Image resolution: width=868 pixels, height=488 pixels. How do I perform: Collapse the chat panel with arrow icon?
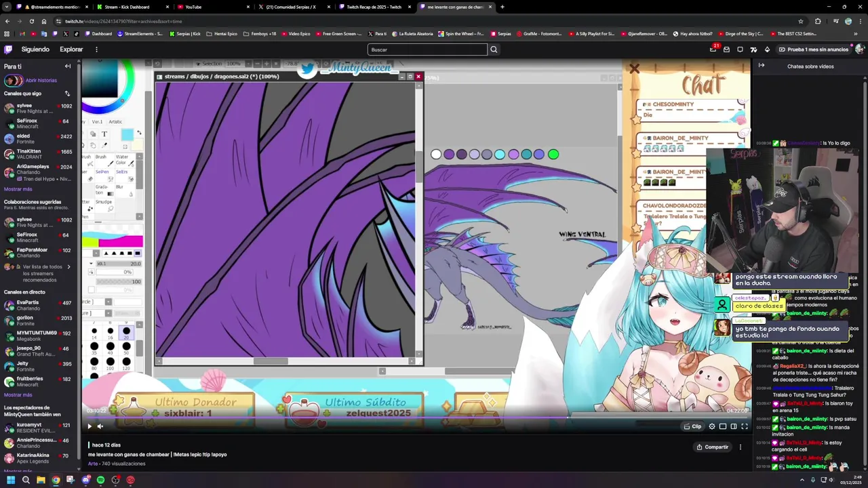pyautogui.click(x=762, y=66)
